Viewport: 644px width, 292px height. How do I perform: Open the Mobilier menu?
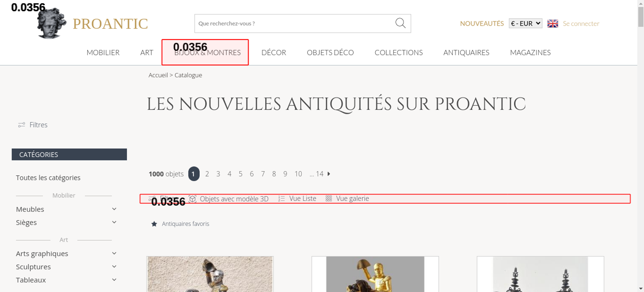pos(103,53)
